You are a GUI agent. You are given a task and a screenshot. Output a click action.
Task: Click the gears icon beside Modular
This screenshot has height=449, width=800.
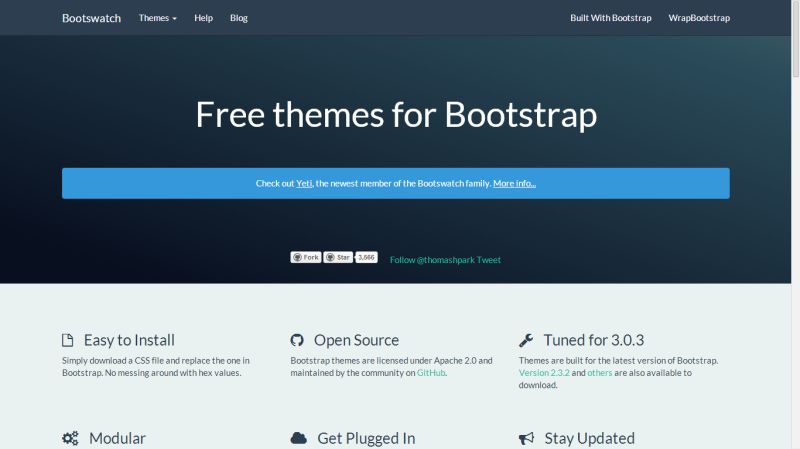tap(70, 438)
